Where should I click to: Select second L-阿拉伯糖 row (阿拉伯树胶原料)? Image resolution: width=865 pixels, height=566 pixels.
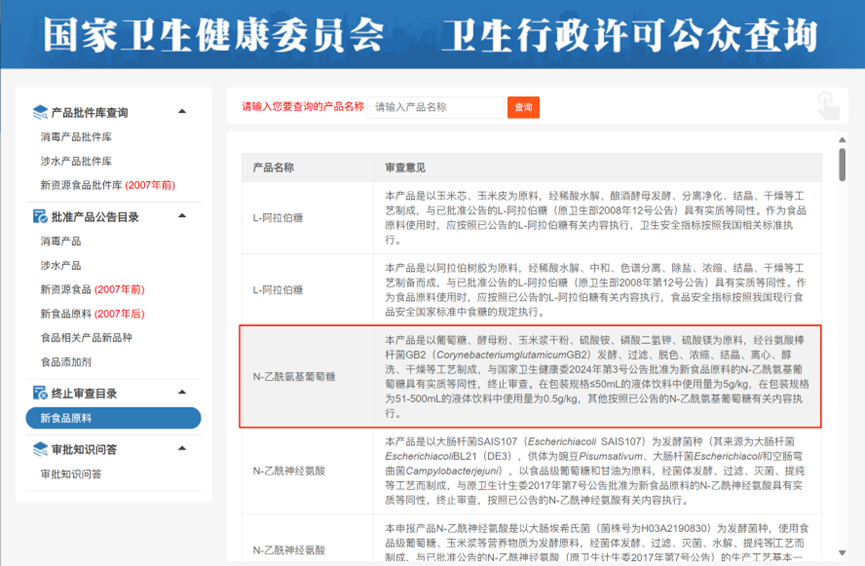point(531,290)
